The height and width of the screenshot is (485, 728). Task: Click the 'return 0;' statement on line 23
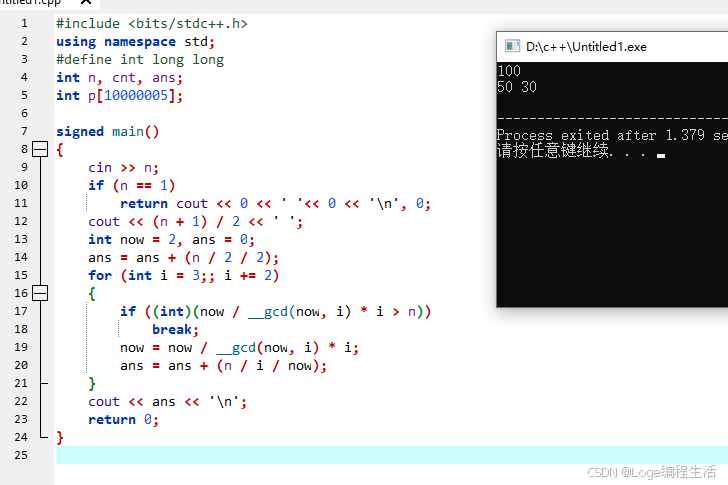(123, 420)
